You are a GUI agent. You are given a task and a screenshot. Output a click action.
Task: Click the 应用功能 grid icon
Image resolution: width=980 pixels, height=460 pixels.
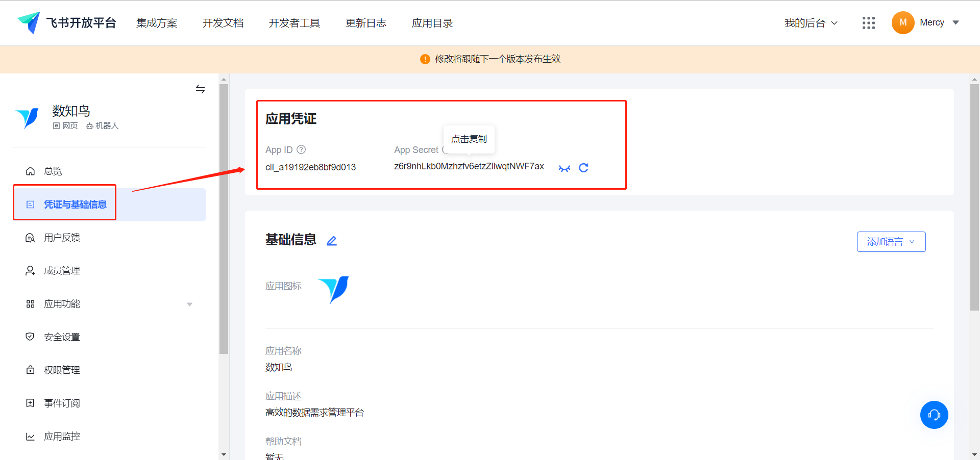pos(31,304)
